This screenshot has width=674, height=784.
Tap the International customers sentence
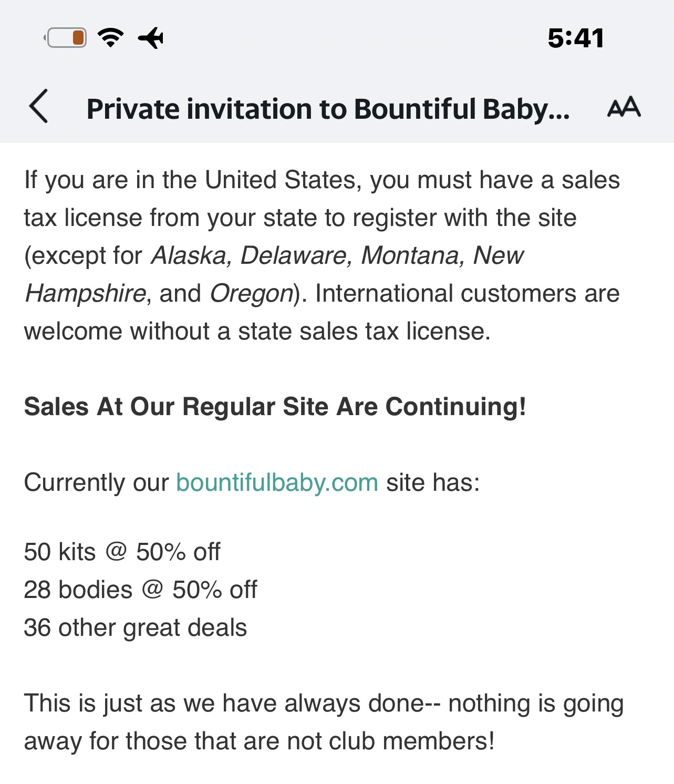pyautogui.click(x=322, y=312)
